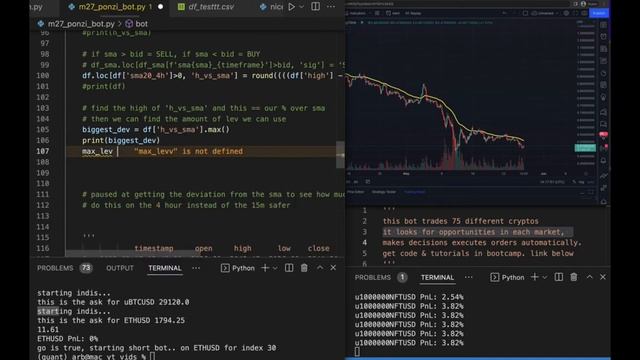This screenshot has width=640, height=360.
Task: Expand launch profile chevron in right terminal
Action: (545, 278)
